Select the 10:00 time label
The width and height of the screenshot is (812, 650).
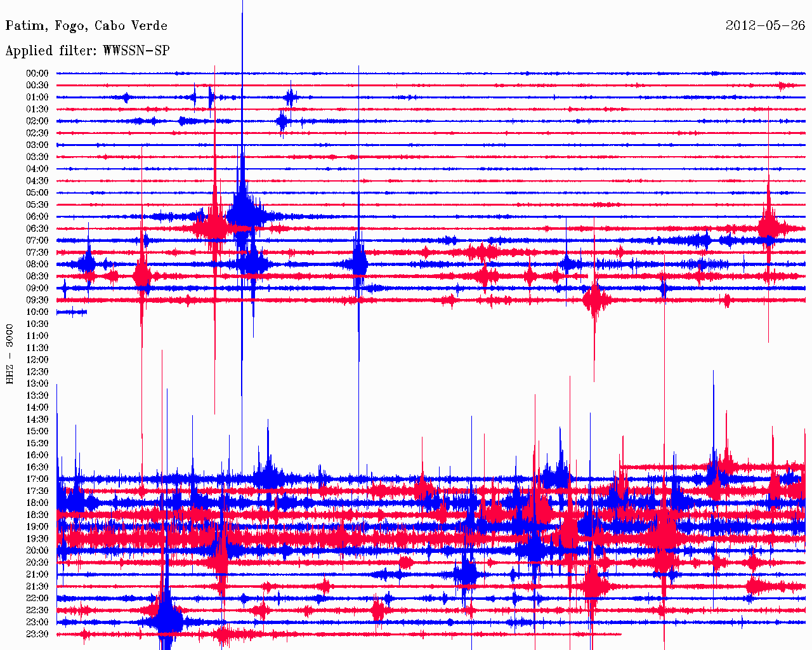(37, 312)
